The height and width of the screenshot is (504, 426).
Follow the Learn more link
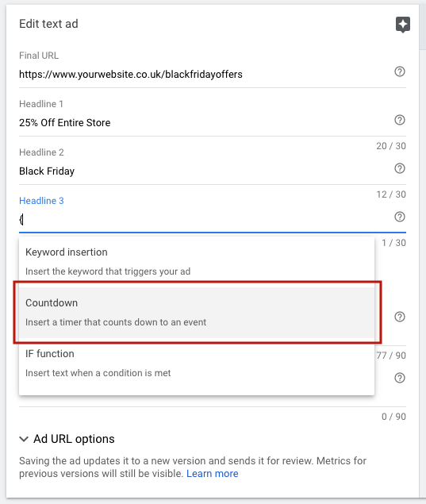coord(213,474)
